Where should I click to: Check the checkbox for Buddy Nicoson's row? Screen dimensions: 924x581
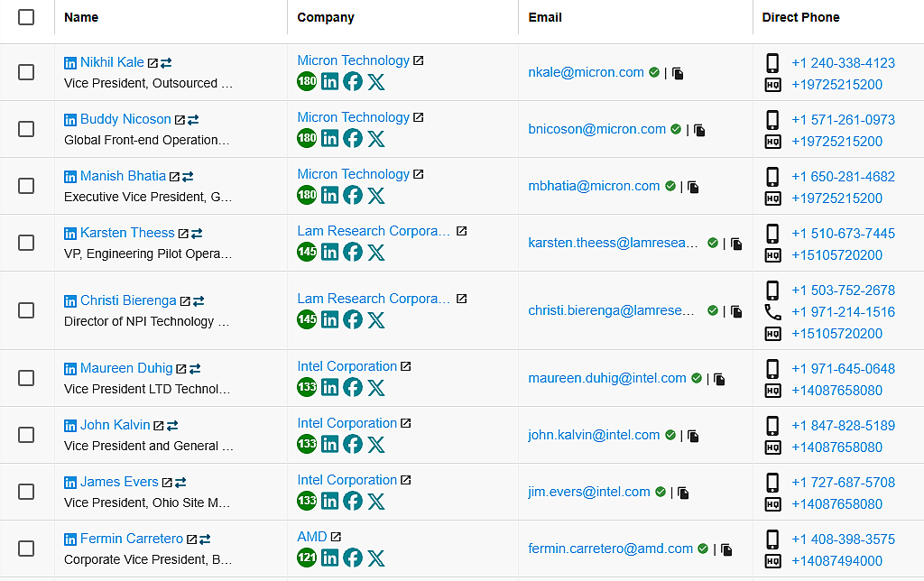pos(26,129)
